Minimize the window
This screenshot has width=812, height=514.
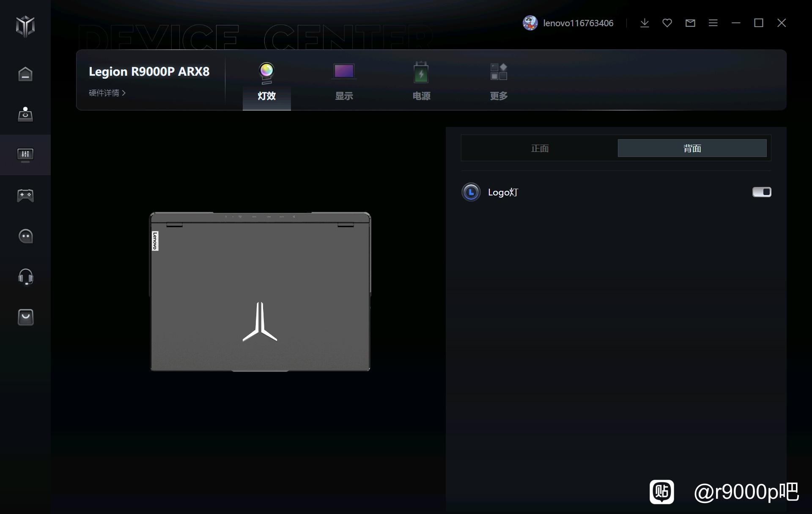tap(736, 23)
